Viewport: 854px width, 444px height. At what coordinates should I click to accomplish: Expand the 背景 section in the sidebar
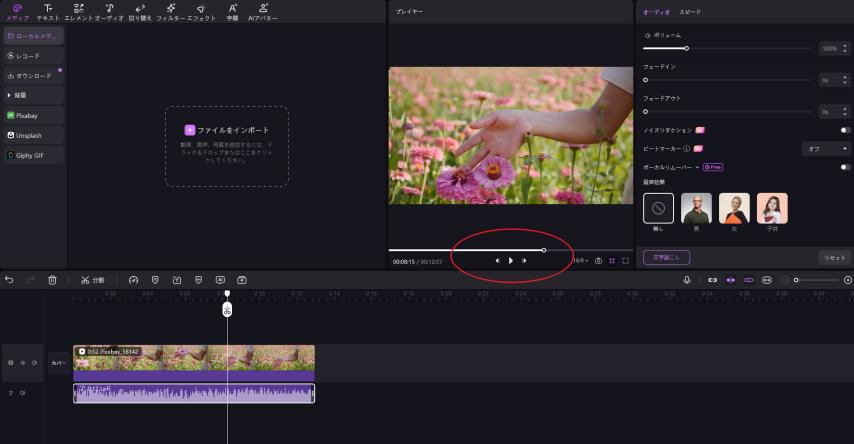pyautogui.click(x=33, y=95)
